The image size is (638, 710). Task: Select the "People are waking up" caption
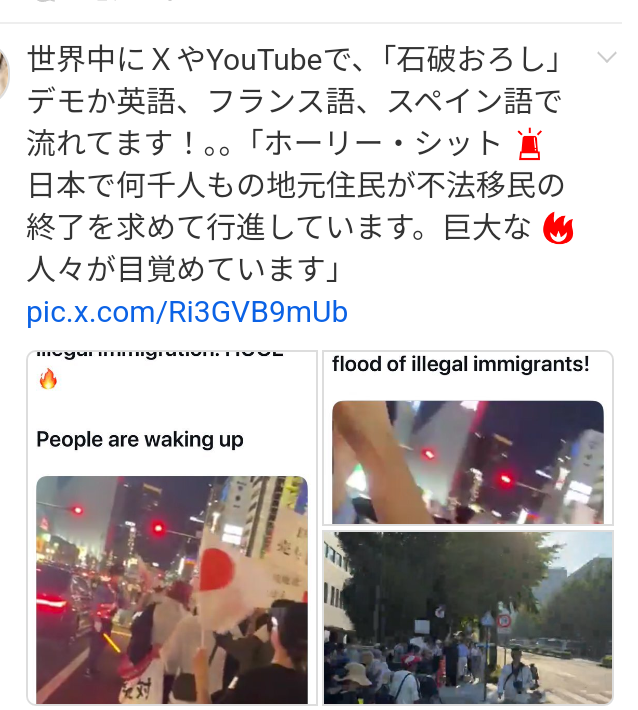point(140,439)
